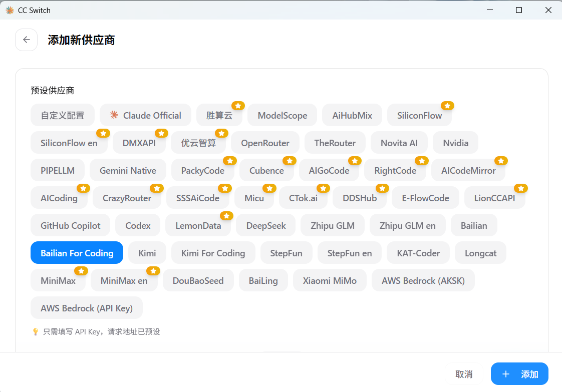562x392 pixels.
Task: Choose Kimi For Coding provider
Action: click(x=213, y=253)
